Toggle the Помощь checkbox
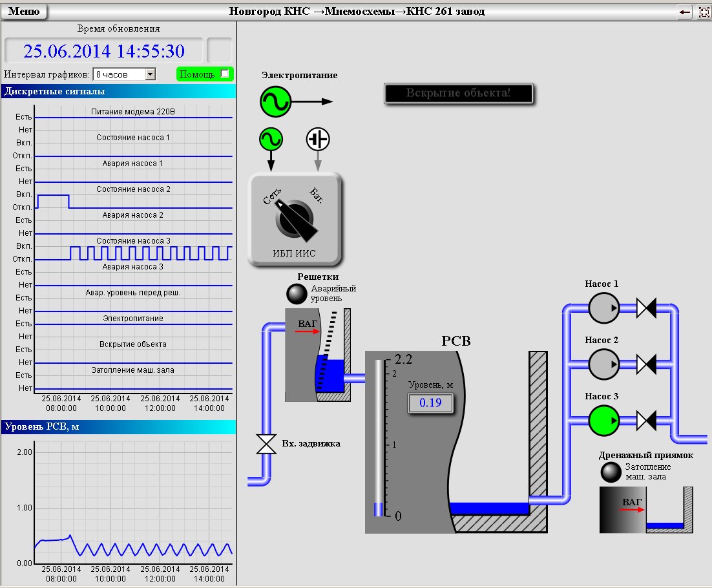 click(x=224, y=74)
